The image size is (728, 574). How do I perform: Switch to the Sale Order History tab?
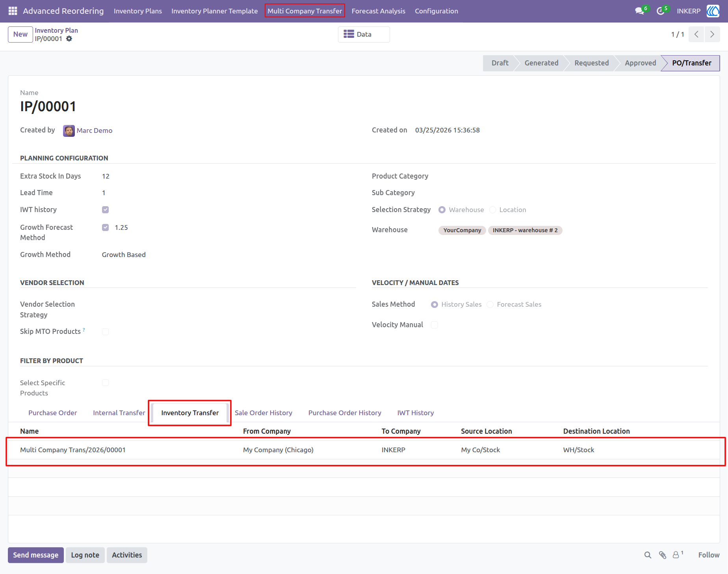pos(264,413)
